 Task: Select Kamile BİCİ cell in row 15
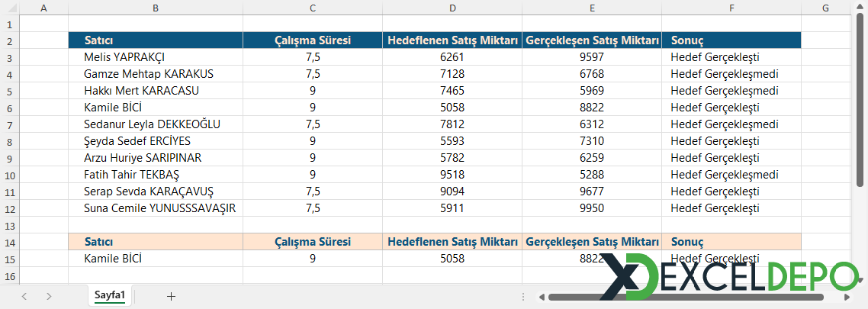tap(156, 259)
